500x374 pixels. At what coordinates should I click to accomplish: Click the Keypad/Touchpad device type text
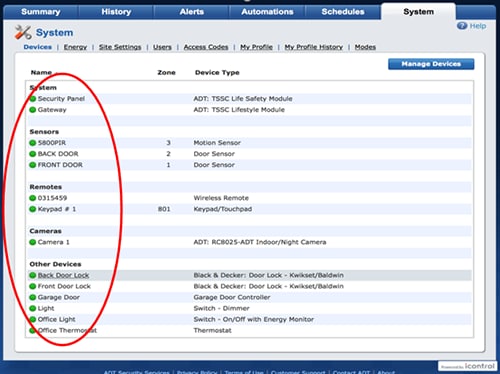223,209
